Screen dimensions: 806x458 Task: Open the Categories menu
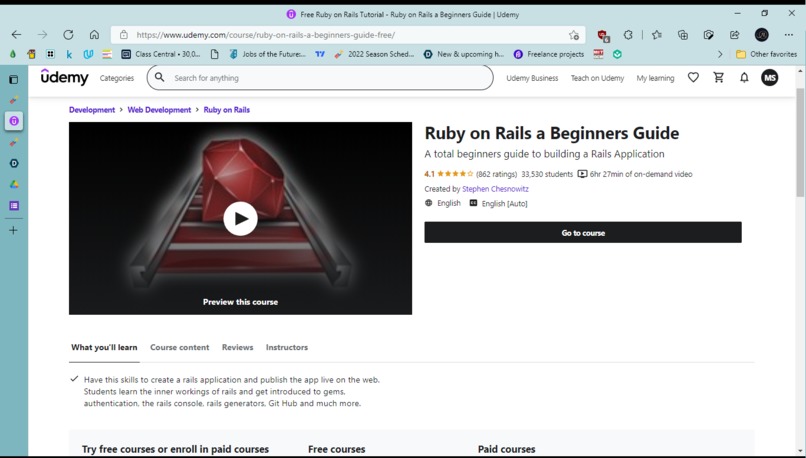point(117,78)
